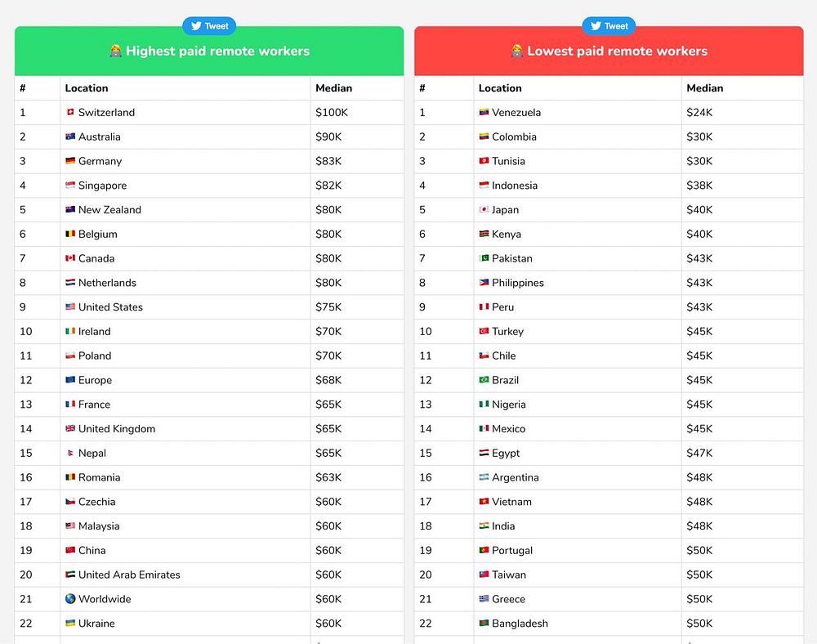The image size is (817, 644).
Task: Click the Brazil flag icon
Action: click(x=484, y=380)
